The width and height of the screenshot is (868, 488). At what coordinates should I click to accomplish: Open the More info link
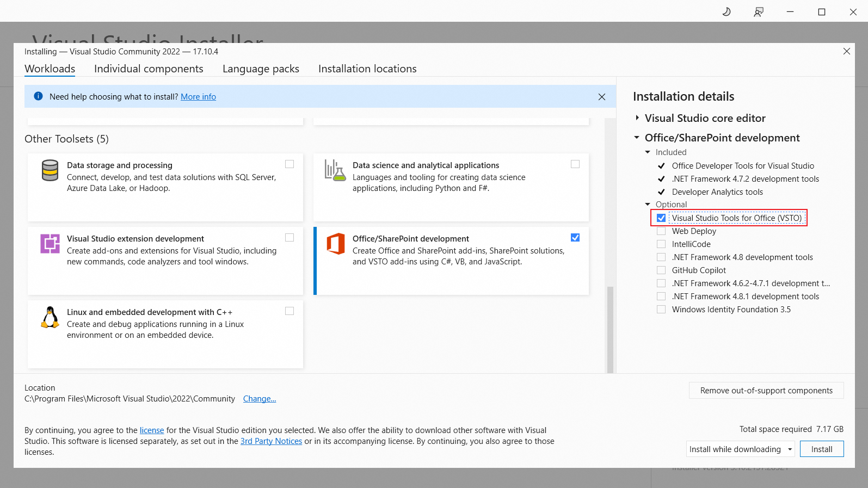(198, 97)
